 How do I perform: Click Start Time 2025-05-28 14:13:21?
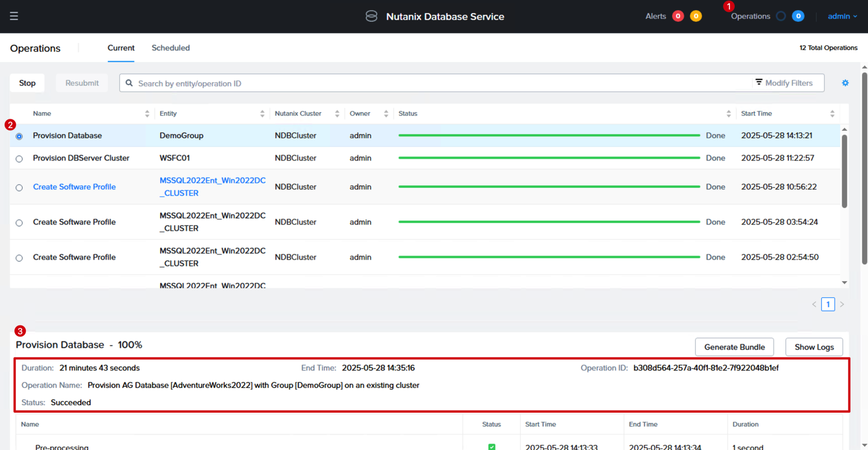777,136
